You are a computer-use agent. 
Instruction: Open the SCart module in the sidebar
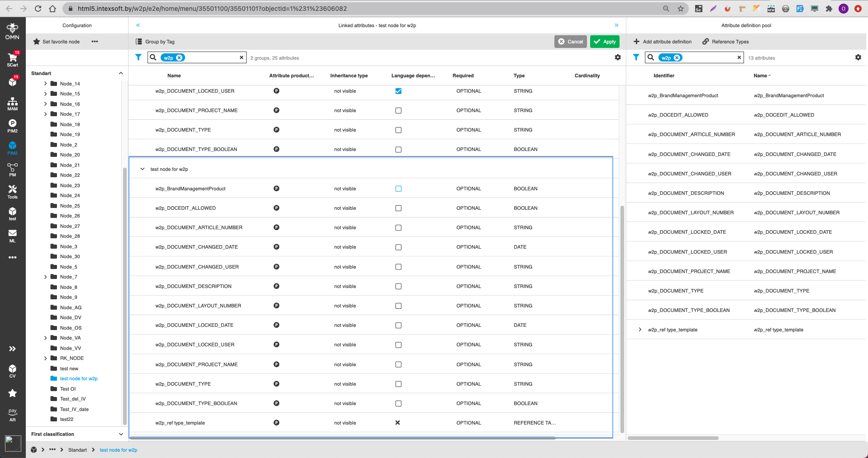click(12, 59)
